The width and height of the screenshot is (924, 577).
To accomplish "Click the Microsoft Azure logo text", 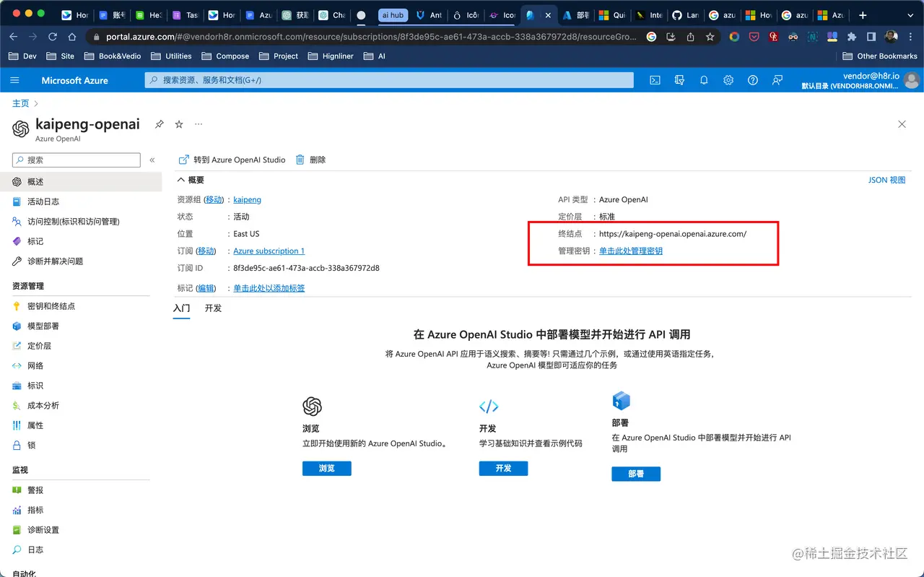I will pos(74,80).
